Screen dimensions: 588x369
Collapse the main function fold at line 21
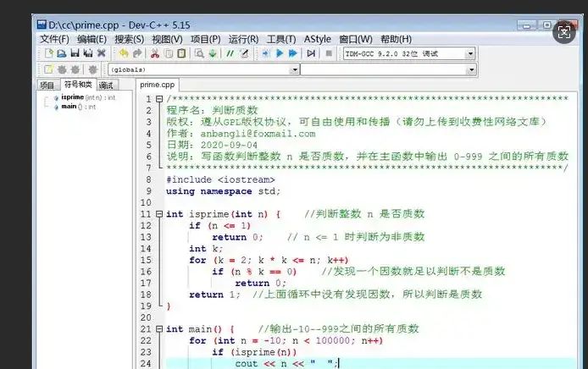point(159,329)
